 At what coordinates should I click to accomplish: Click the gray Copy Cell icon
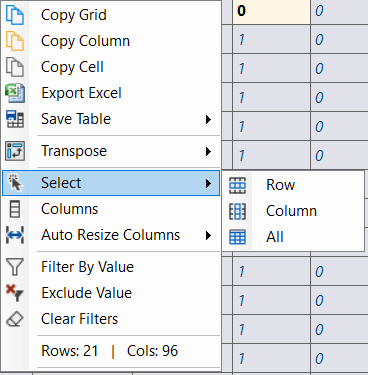click(15, 67)
